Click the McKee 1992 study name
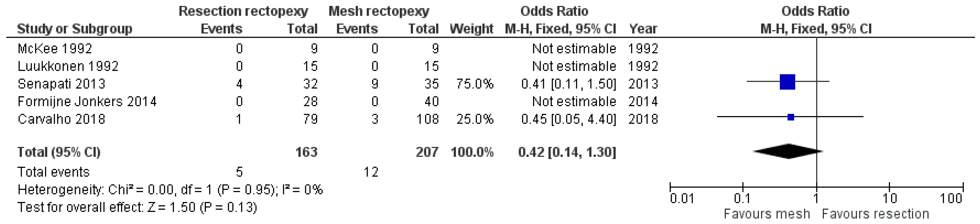The height and width of the screenshot is (224, 980). [x=55, y=49]
